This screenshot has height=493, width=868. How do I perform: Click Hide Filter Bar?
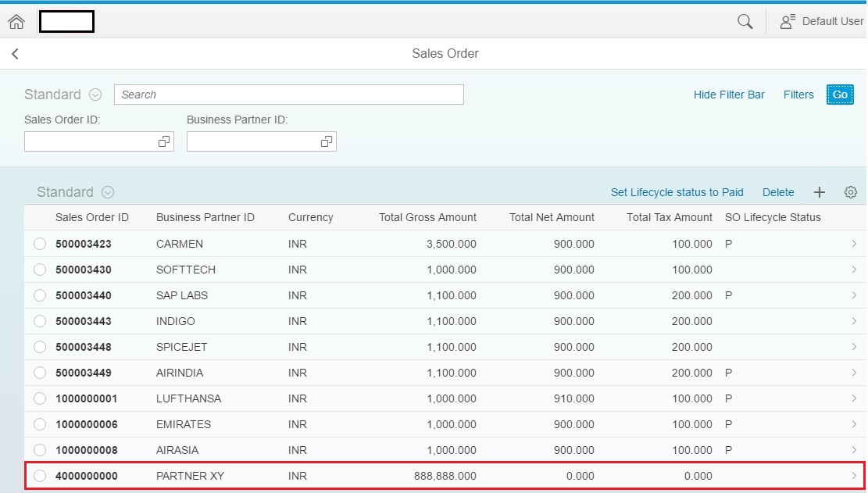point(729,94)
